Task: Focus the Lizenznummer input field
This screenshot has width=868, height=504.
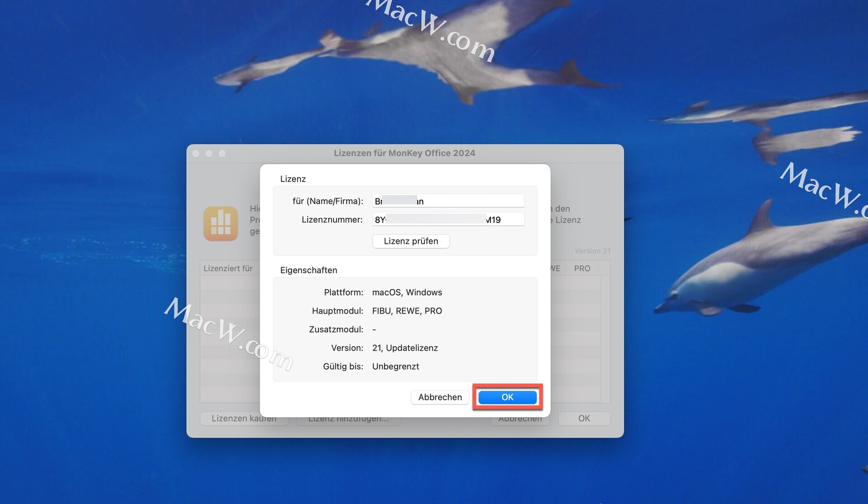Action: [448, 219]
